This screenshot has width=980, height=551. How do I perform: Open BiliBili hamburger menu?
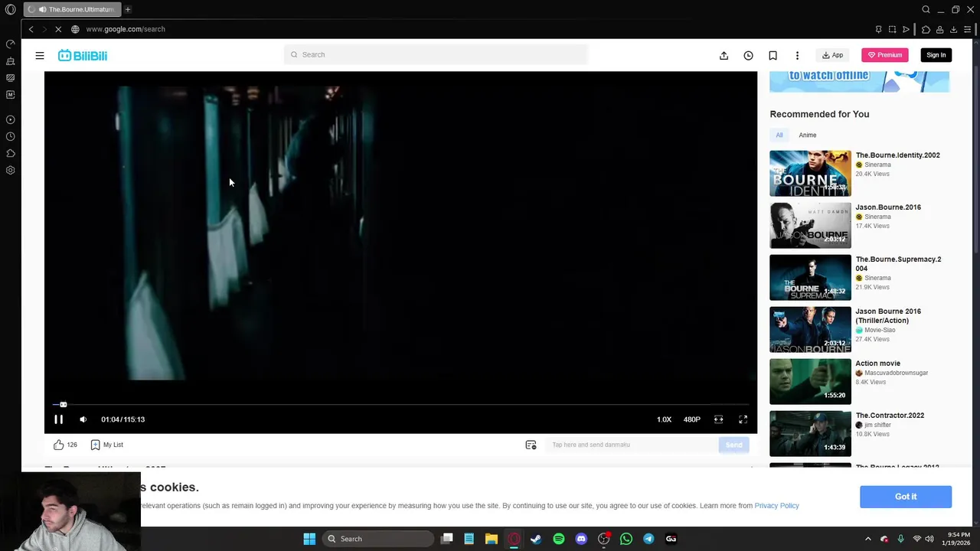40,55
